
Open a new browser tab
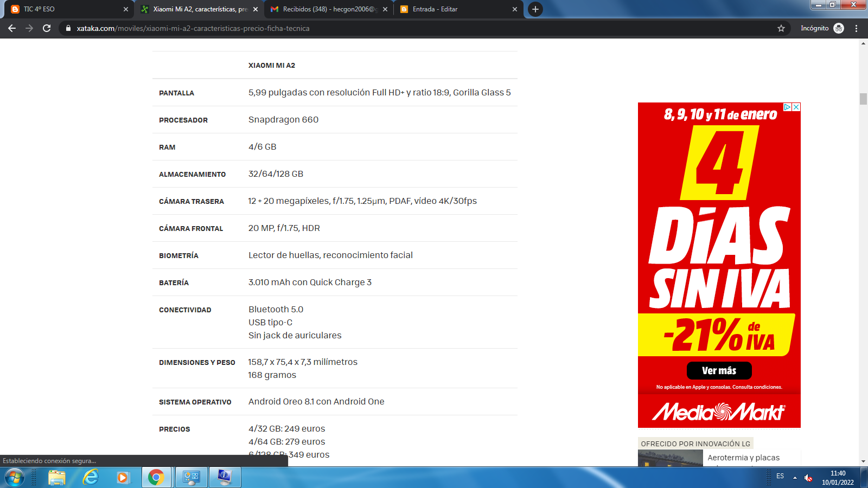tap(535, 9)
